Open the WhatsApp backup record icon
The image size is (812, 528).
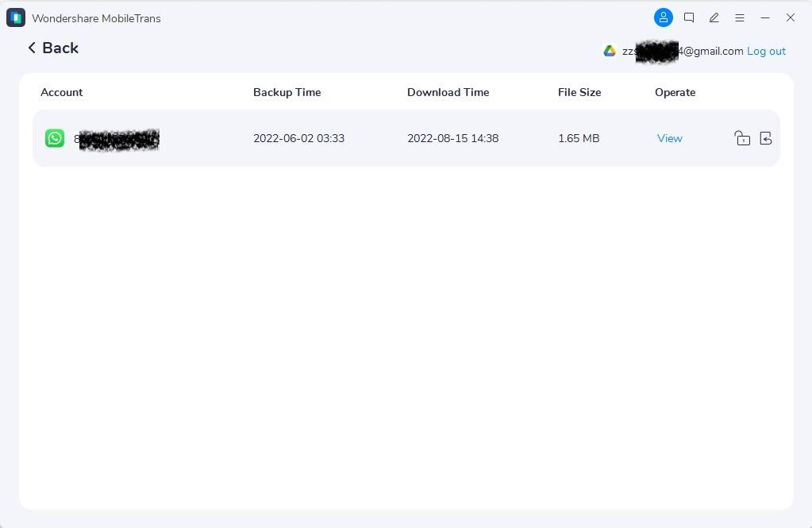click(x=54, y=137)
